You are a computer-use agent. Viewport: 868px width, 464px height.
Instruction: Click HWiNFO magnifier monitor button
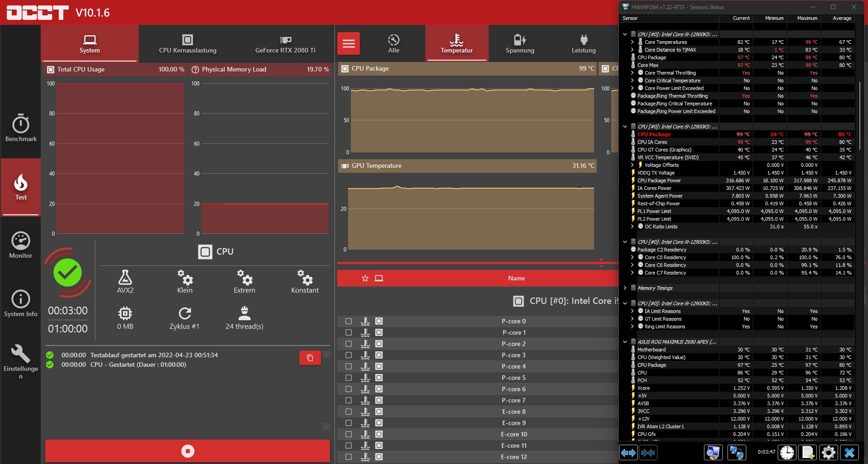(713, 452)
